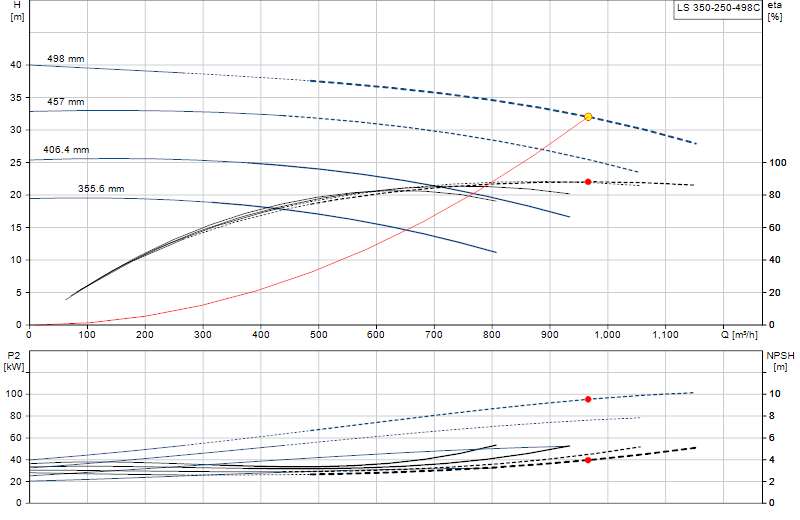Click the P2 [kW] axis label
This screenshot has height=520, width=800.
click(14, 361)
